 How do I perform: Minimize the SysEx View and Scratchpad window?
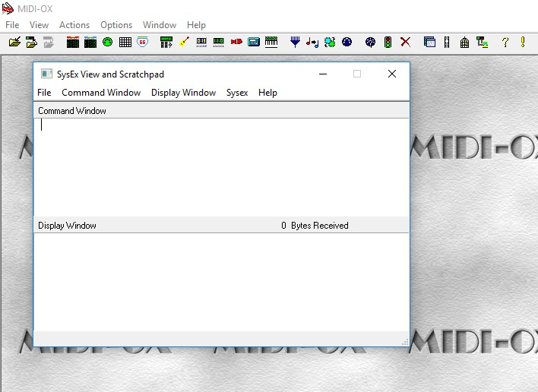pos(323,74)
